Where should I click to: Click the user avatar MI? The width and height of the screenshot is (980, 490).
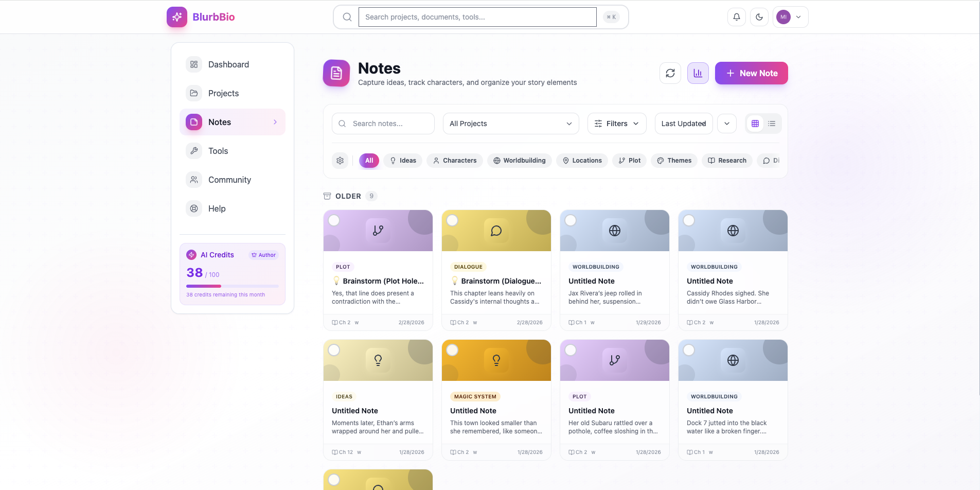(783, 17)
